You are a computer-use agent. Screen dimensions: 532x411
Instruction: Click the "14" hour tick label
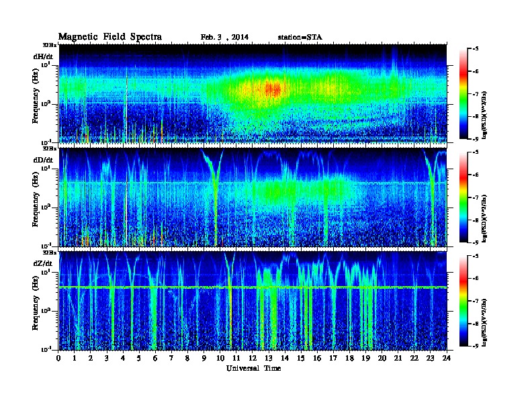(285, 358)
